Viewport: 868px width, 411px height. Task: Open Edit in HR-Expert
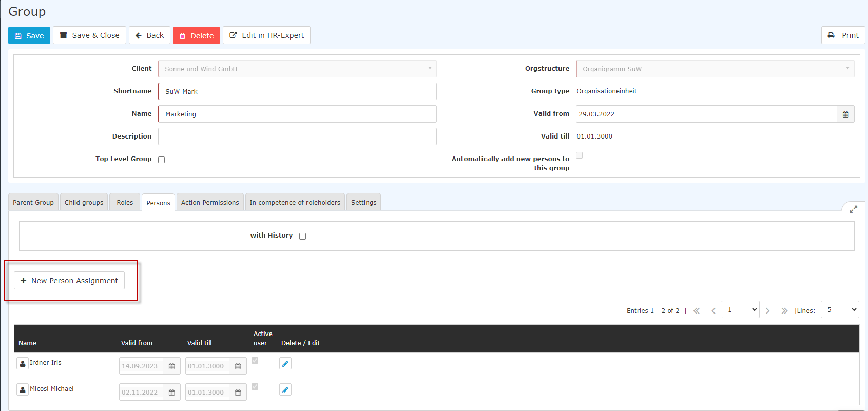coord(266,35)
